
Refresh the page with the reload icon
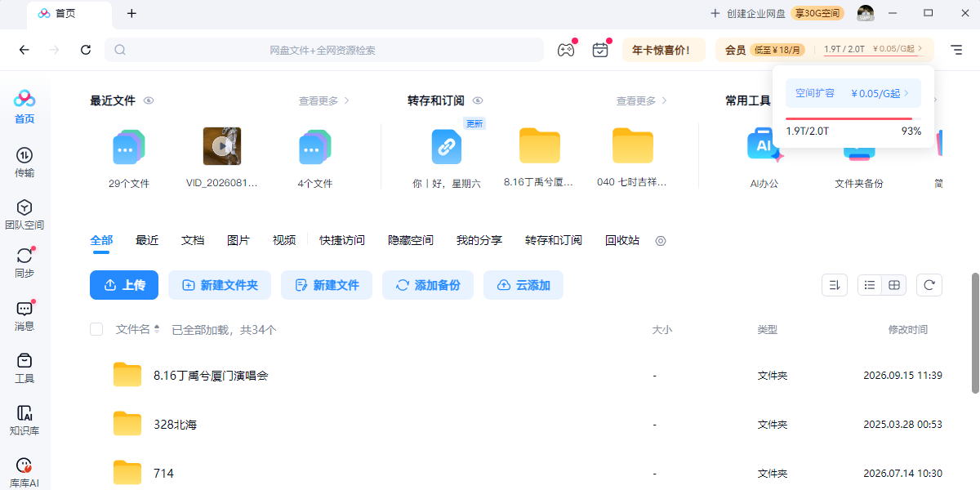point(86,50)
